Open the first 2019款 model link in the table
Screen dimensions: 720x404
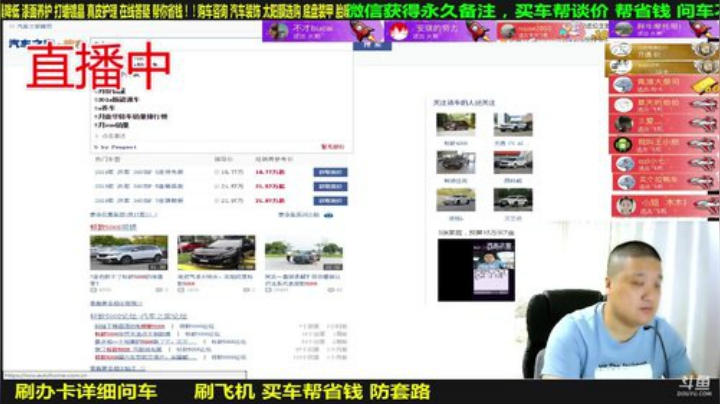139,172
